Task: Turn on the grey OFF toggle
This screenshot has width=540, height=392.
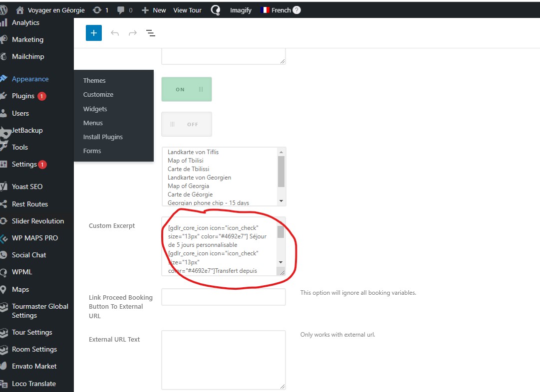Action: click(187, 124)
